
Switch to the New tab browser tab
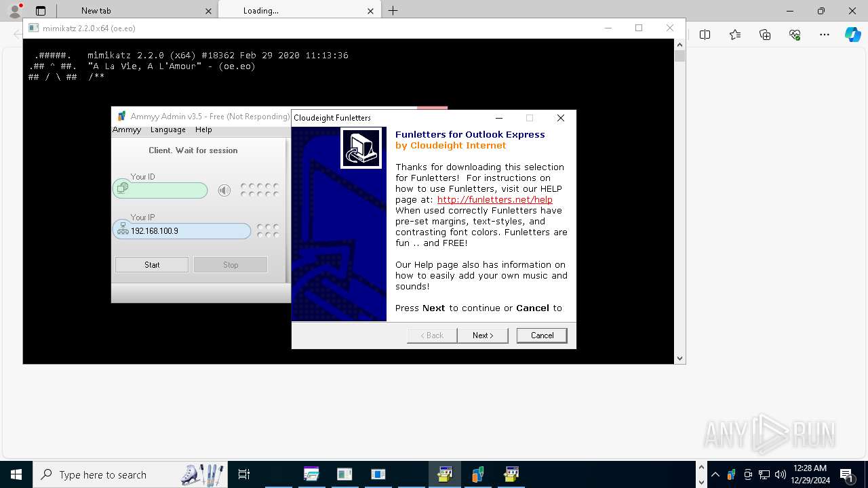pos(96,11)
